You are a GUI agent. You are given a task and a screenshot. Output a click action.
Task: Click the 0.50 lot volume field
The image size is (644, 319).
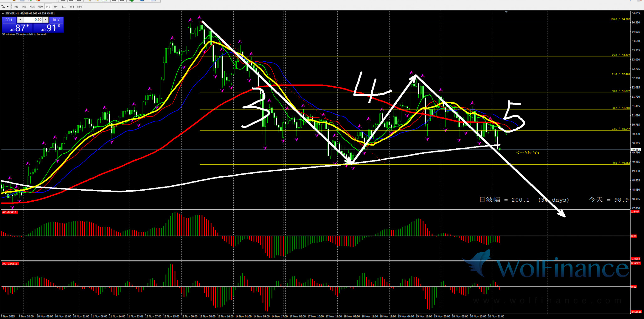[x=33, y=20]
